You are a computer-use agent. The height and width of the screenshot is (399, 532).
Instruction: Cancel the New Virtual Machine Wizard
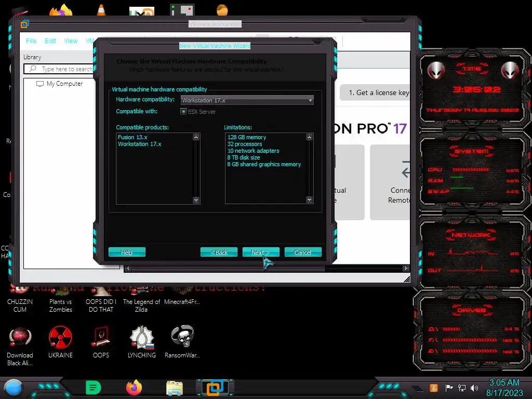click(303, 252)
